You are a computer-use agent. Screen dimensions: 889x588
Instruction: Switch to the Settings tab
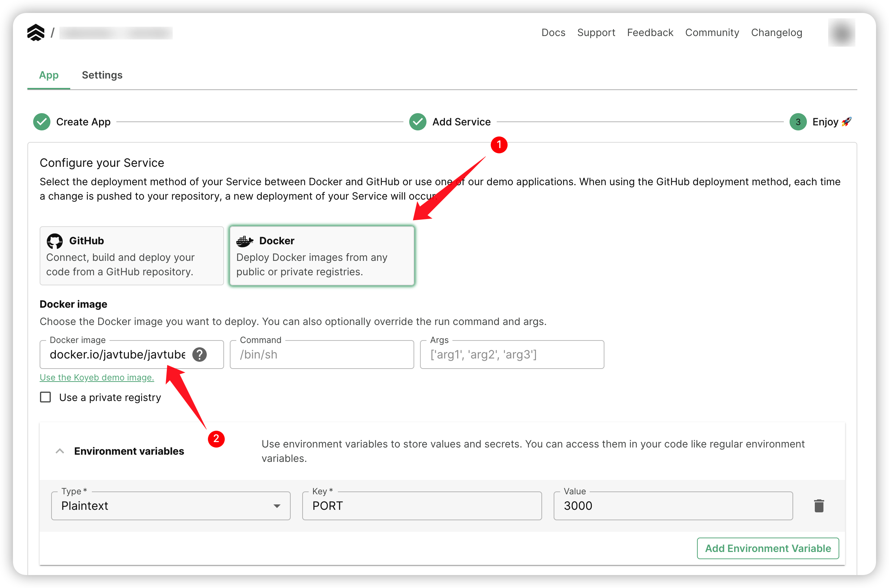pos(102,75)
